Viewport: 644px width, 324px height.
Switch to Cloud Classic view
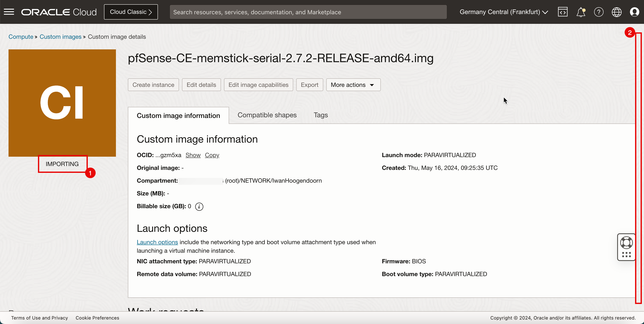131,12
